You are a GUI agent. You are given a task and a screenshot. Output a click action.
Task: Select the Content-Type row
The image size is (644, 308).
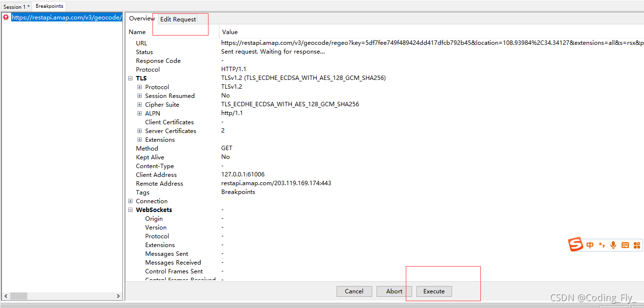point(385,166)
